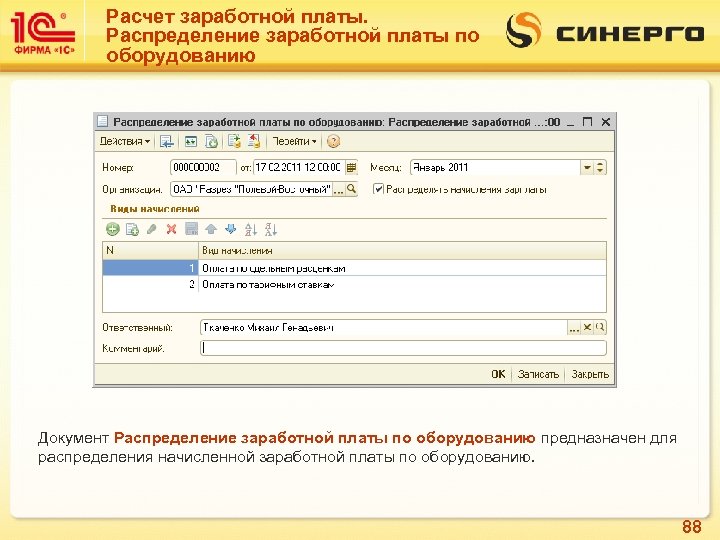Delete row with the red X icon
720x540 pixels.
(x=171, y=229)
